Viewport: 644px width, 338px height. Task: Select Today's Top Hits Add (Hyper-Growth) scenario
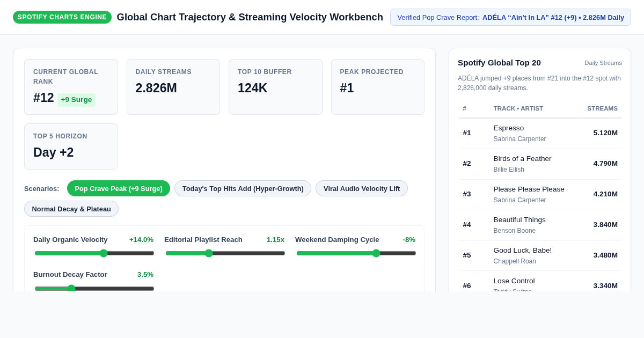click(x=243, y=188)
